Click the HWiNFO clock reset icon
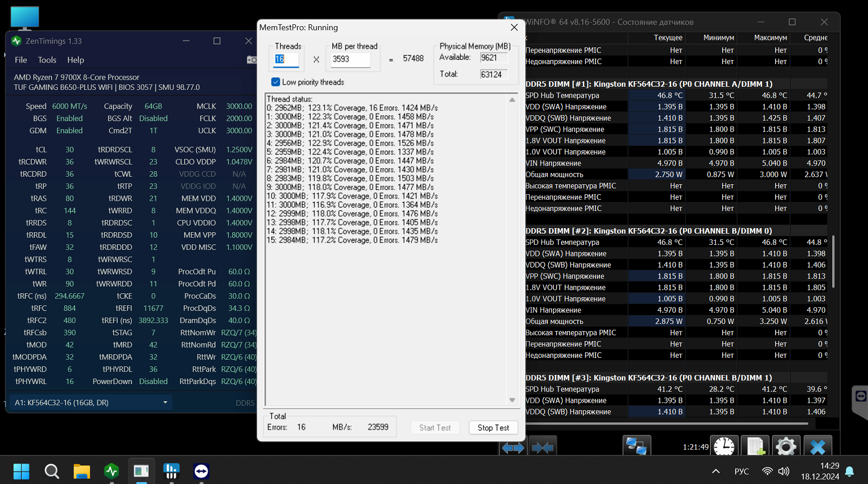 pyautogui.click(x=724, y=447)
